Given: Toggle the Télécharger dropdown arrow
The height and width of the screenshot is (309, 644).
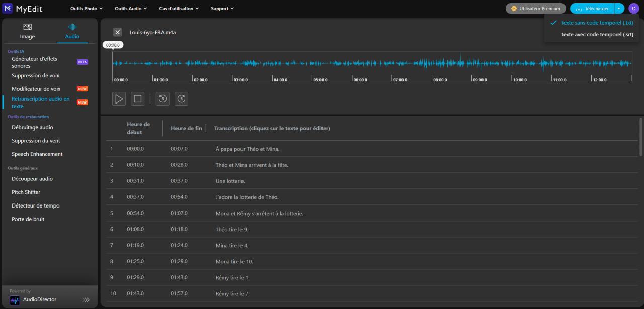Looking at the screenshot, I should point(619,9).
